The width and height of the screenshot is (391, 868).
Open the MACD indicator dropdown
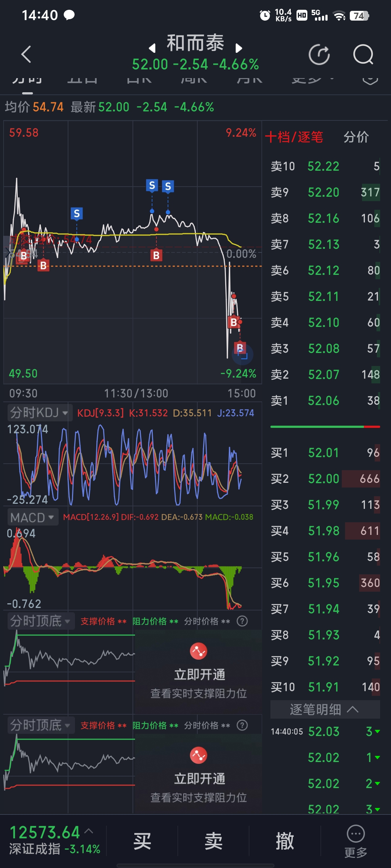tap(33, 518)
